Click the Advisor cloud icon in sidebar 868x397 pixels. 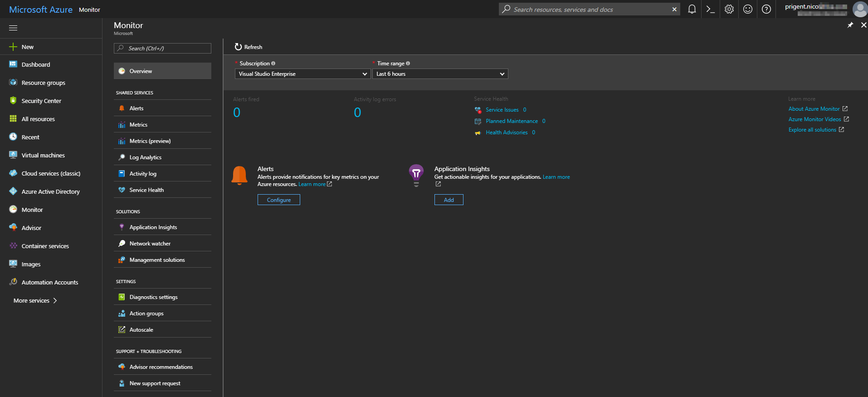[13, 228]
